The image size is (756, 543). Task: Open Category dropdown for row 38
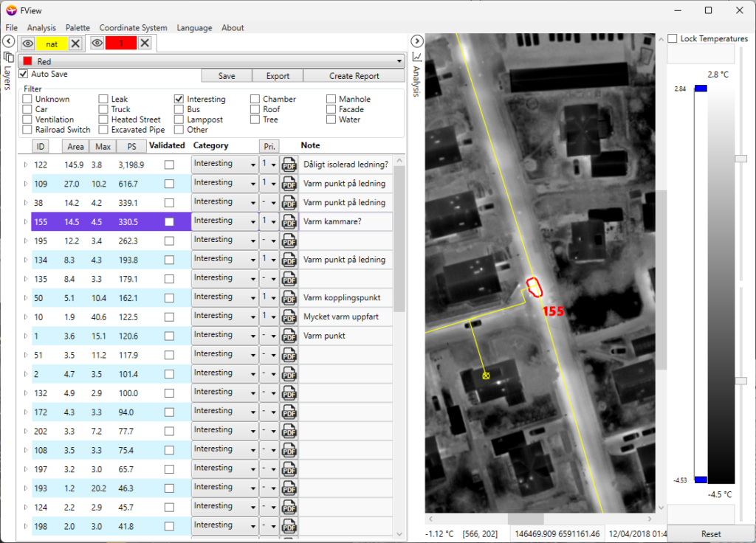pyautogui.click(x=224, y=202)
